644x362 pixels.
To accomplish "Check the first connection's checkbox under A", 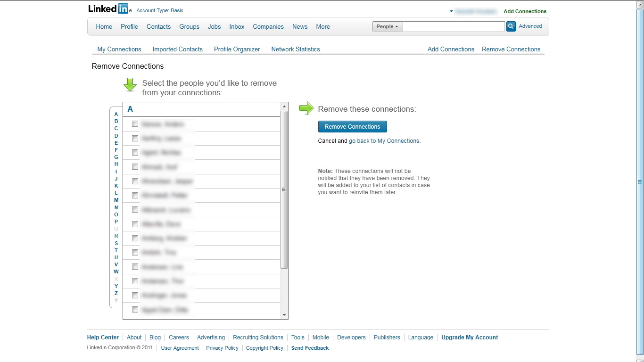I will pos(135,124).
